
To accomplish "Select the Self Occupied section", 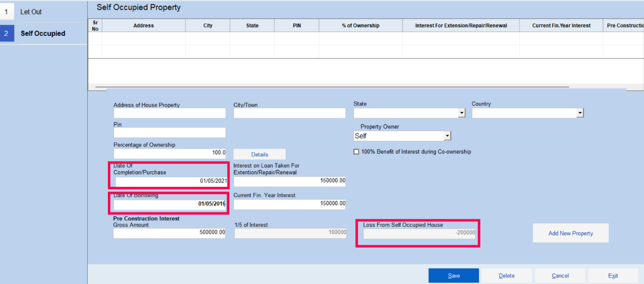I will [43, 34].
